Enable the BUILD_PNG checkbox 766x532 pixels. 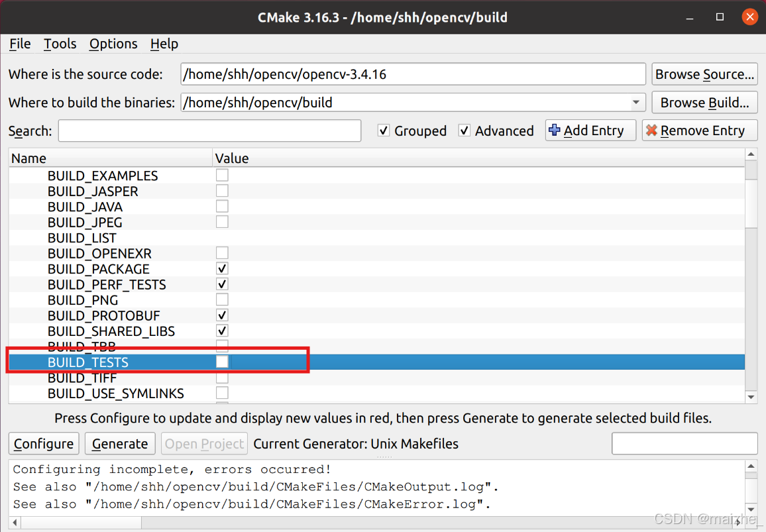222,299
